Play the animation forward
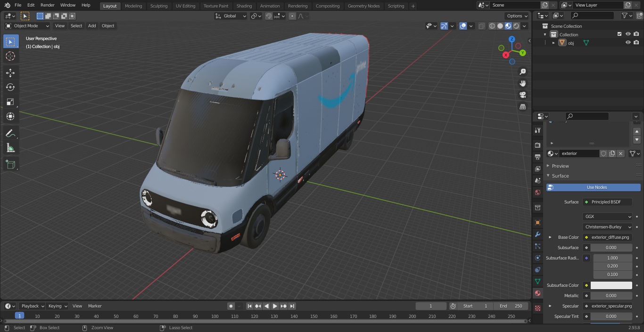The width and height of the screenshot is (644, 332). (x=275, y=306)
